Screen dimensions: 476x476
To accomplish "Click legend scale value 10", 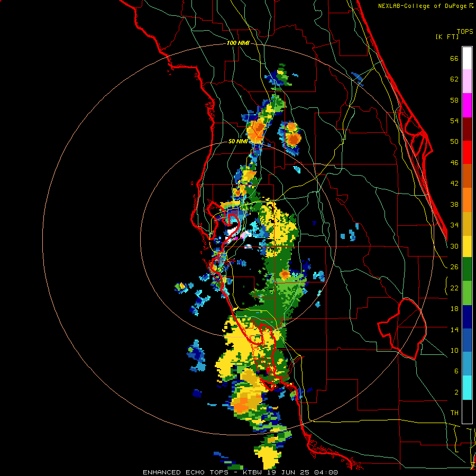I will tap(454, 350).
